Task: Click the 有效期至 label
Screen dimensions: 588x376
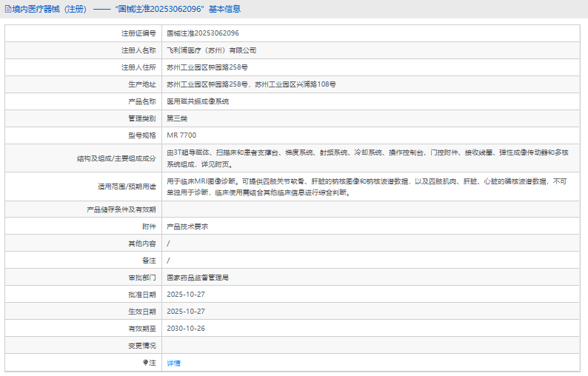Action: point(142,329)
